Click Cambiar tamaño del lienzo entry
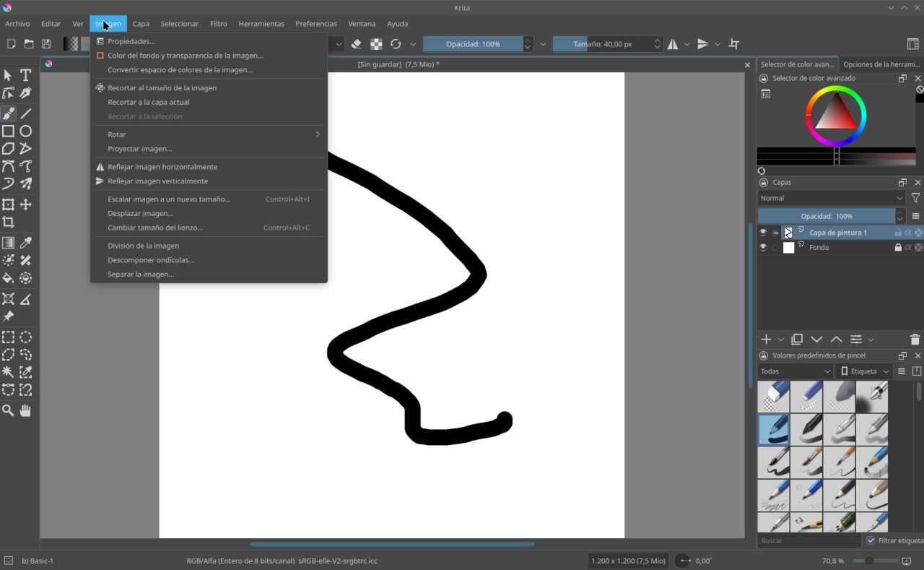This screenshot has height=570, width=924. coord(155,228)
